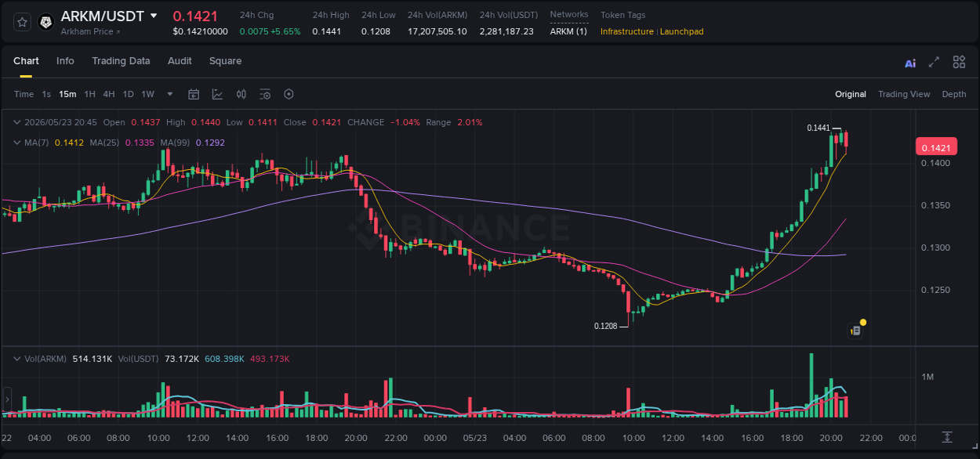Click the 24h Vol(ARKM) value 17,207,505.10
The width and height of the screenshot is (980, 459).
437,31
